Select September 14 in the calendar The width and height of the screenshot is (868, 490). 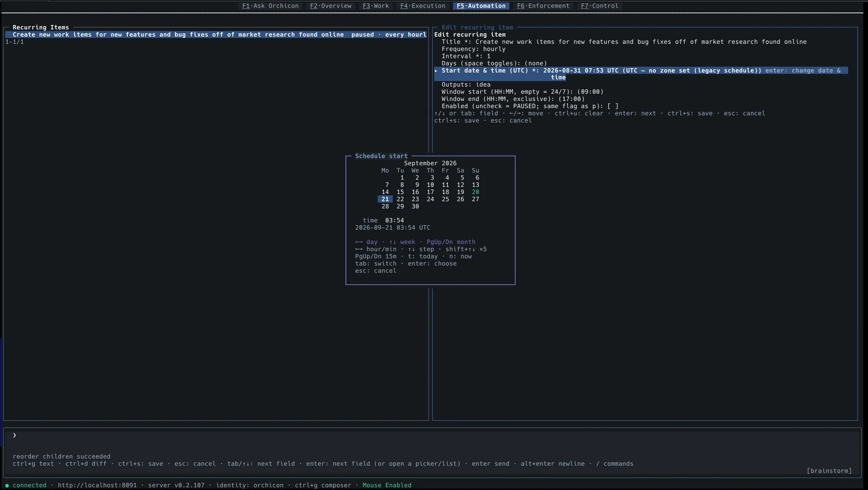click(x=385, y=192)
